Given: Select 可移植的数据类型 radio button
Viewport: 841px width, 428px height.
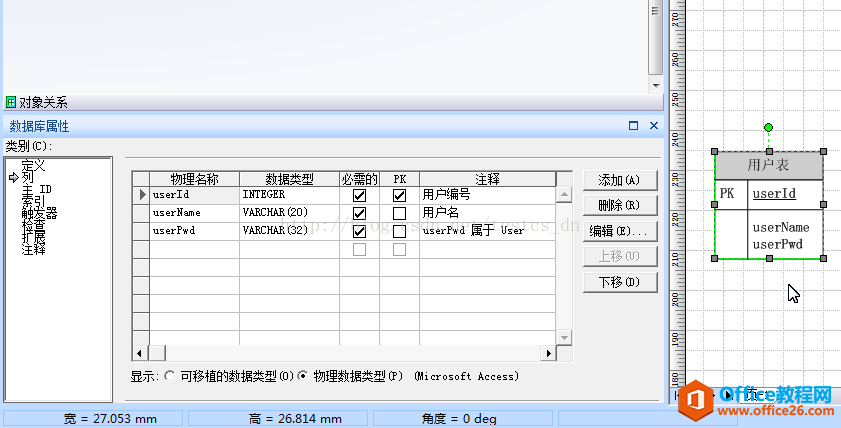Looking at the screenshot, I should click(169, 376).
